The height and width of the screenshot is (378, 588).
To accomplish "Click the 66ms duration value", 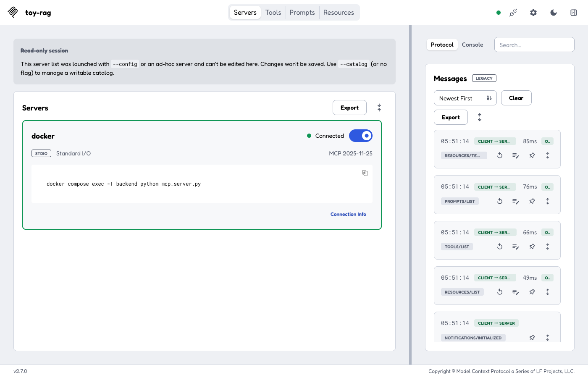I will [x=530, y=232].
